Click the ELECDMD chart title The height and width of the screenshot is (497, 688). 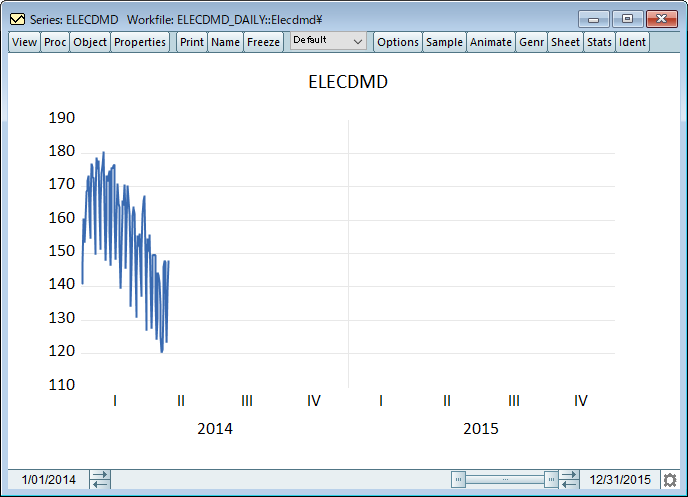pos(348,82)
